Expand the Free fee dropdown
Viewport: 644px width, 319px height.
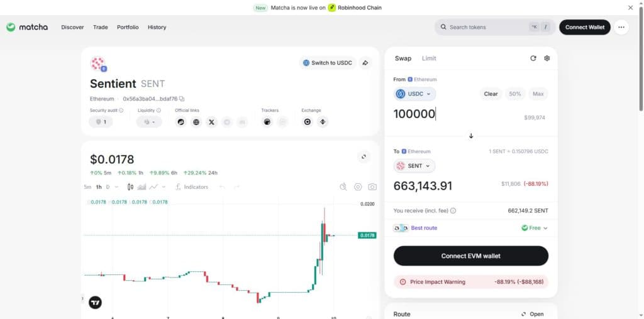point(535,228)
